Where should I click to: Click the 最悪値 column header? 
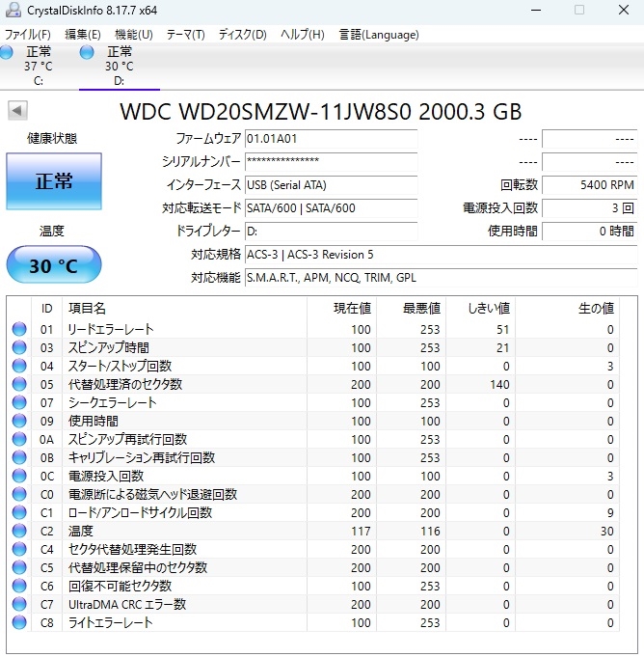(412, 309)
